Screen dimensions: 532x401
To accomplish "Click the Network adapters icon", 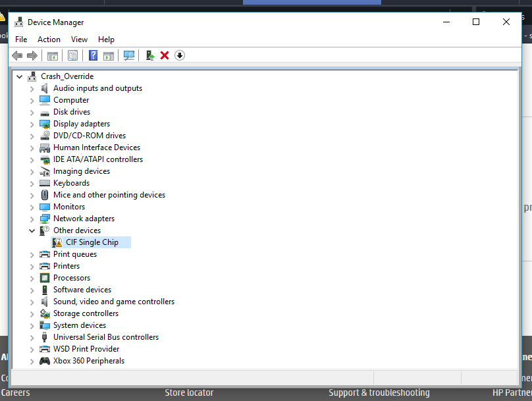I will [x=45, y=219].
